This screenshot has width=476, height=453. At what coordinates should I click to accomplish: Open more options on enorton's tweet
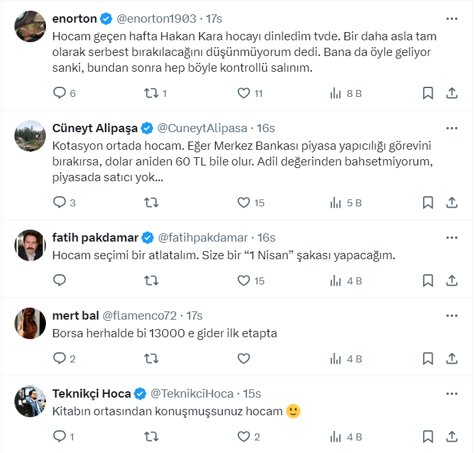[451, 19]
